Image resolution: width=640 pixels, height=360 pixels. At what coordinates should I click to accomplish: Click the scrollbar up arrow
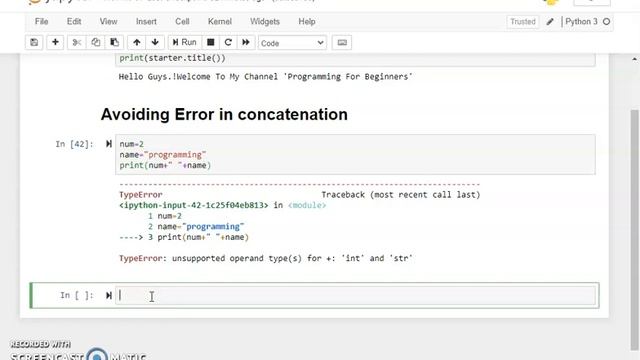click(634, 59)
